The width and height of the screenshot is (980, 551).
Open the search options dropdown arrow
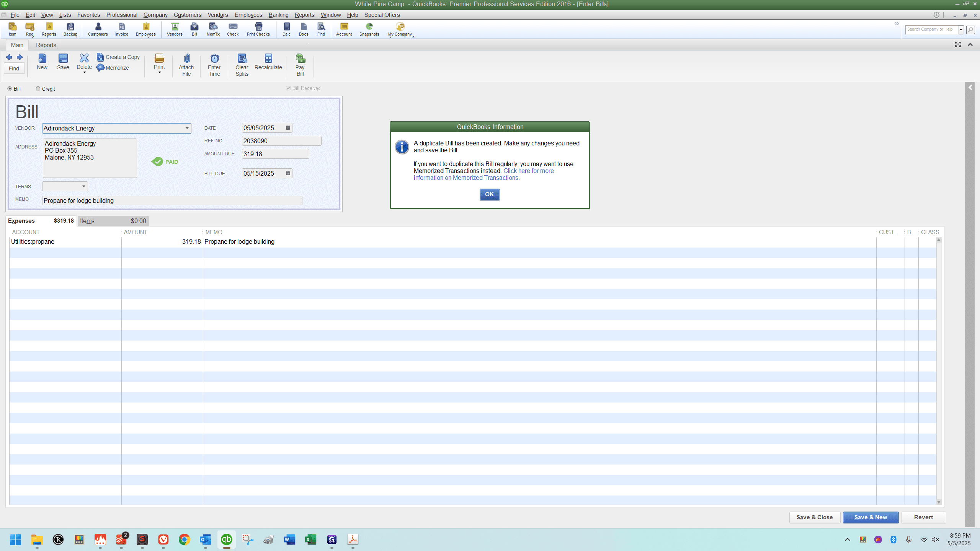coord(961,29)
